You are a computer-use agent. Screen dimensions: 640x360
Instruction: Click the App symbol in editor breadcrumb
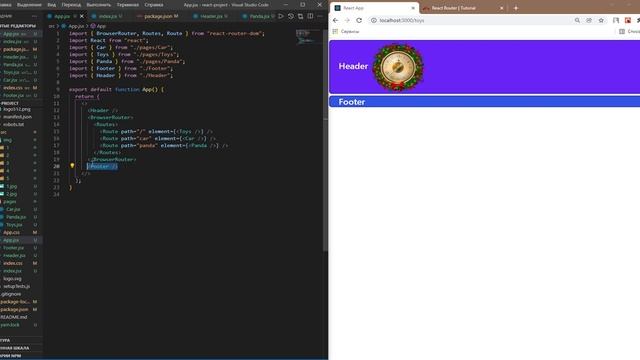pos(98,26)
